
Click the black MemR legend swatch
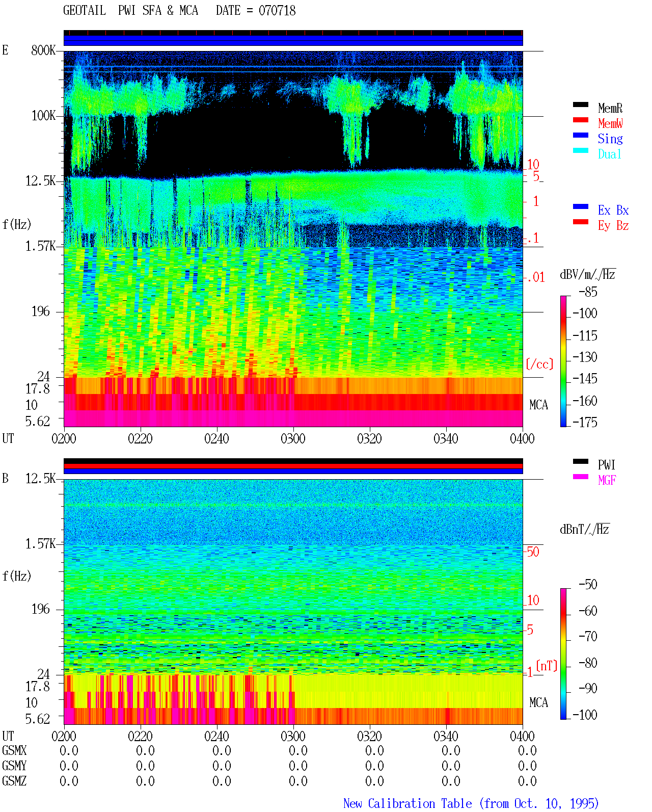581,105
